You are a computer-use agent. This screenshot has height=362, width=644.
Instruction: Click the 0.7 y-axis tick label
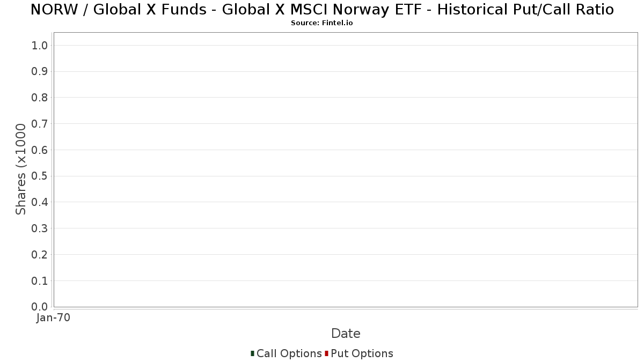[40, 124]
